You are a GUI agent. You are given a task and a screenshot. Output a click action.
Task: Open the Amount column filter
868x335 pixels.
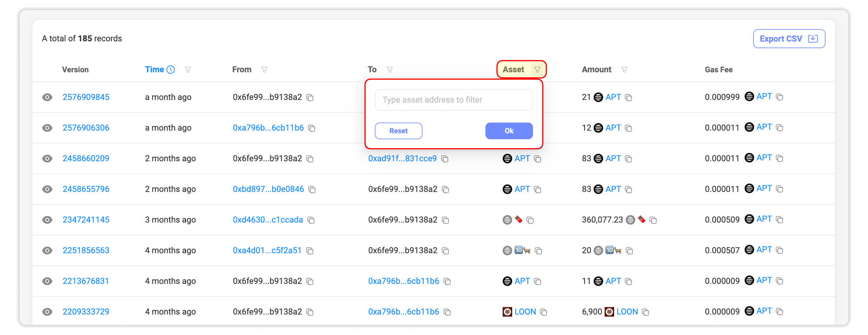pyautogui.click(x=625, y=70)
